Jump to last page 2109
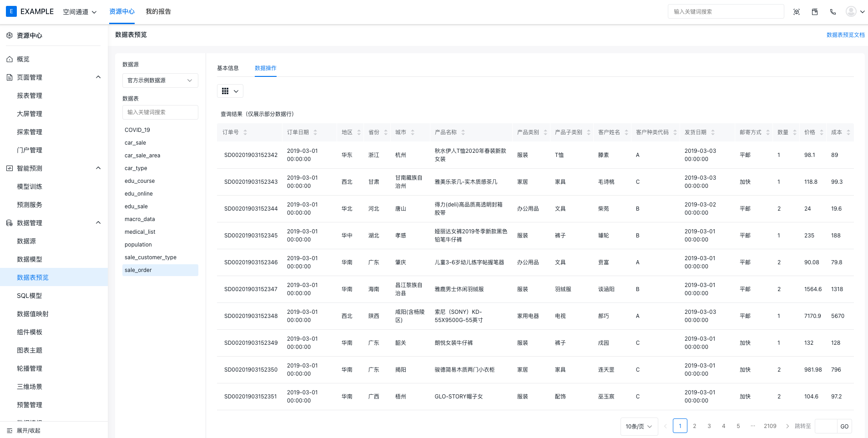 coord(770,426)
